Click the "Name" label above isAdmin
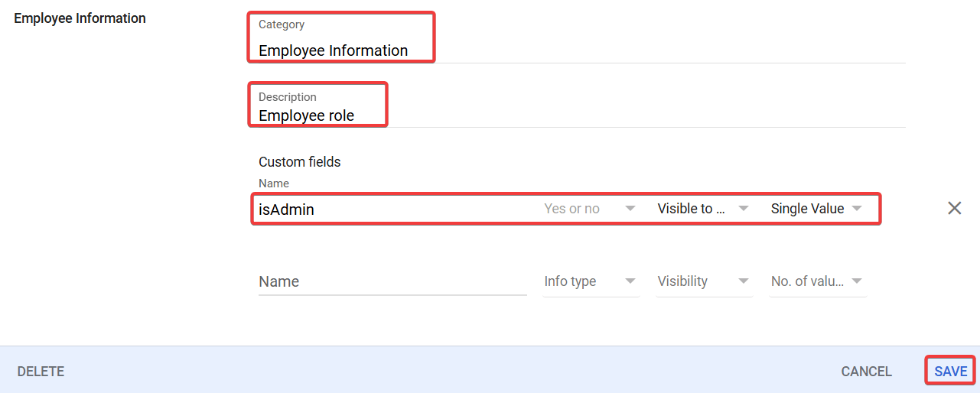The height and width of the screenshot is (393, 980). (273, 184)
